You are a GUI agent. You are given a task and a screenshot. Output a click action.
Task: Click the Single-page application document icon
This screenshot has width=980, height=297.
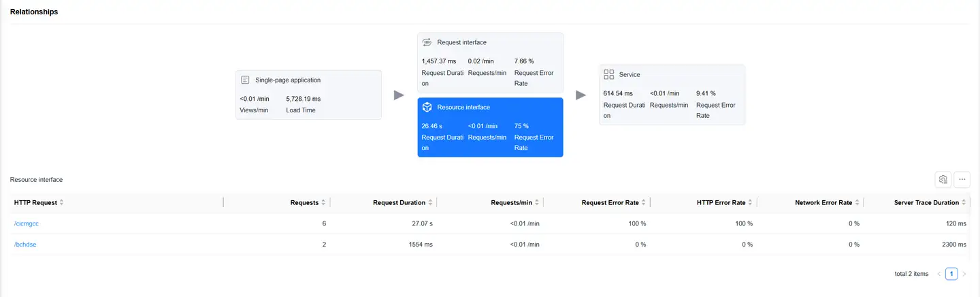click(x=245, y=80)
